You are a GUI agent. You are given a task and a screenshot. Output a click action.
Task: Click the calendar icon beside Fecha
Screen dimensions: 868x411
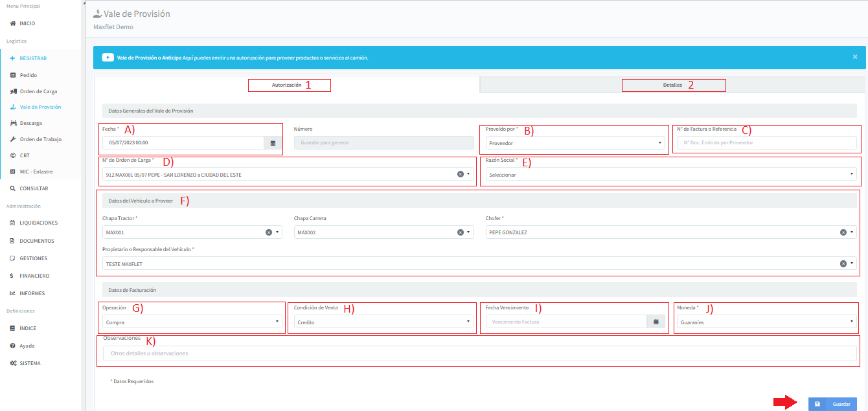click(273, 143)
